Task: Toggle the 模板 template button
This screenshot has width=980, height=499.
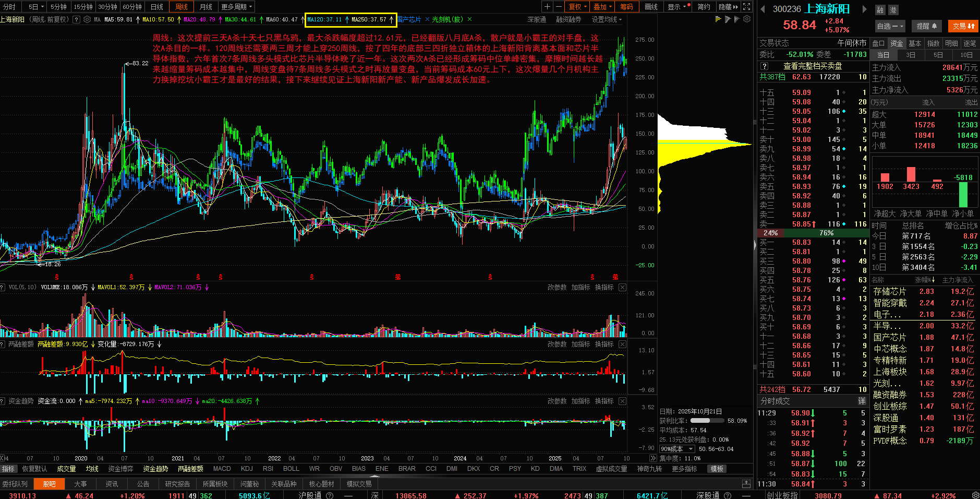Action: [717, 469]
